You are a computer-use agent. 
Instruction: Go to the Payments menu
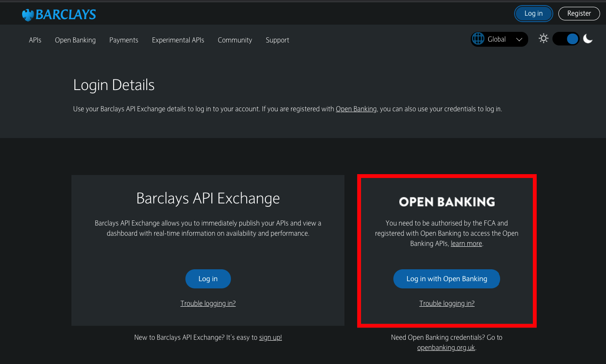124,40
